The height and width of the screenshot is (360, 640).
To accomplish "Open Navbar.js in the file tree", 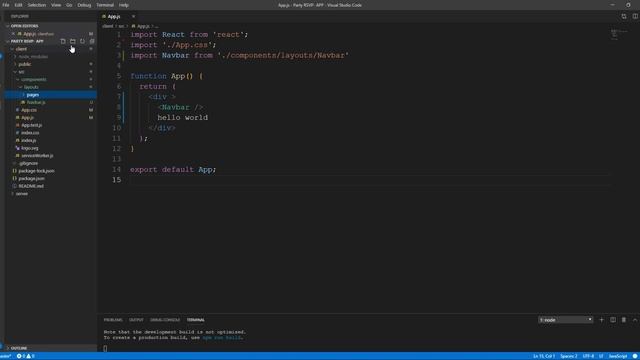I will [36, 102].
